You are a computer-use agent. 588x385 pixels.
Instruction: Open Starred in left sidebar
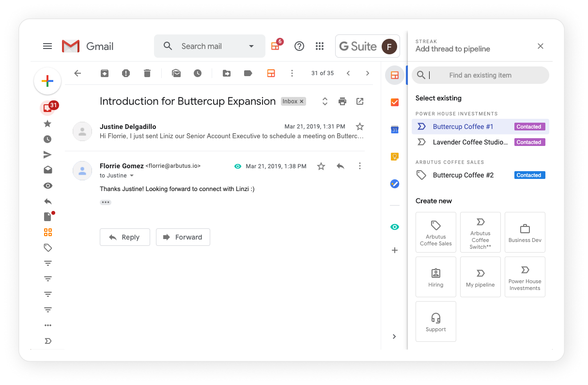(x=47, y=124)
